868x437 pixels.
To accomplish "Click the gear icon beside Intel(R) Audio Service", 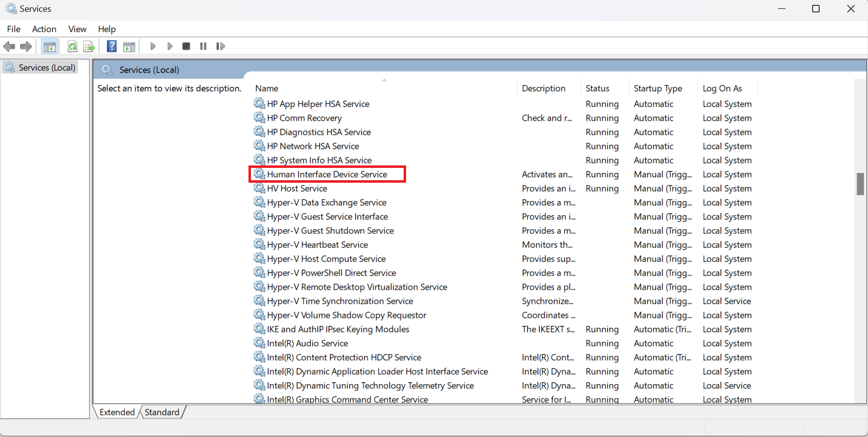I will pos(259,343).
